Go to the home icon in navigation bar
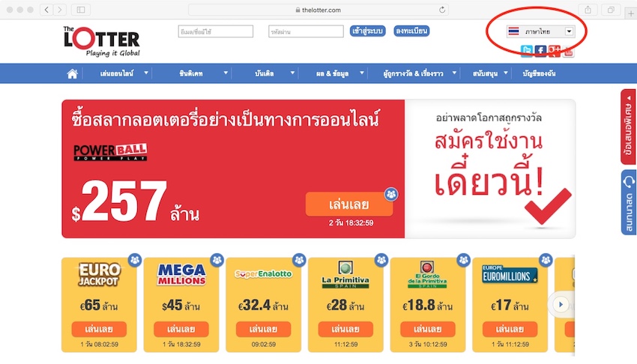This screenshot has height=364, width=637. tap(72, 73)
